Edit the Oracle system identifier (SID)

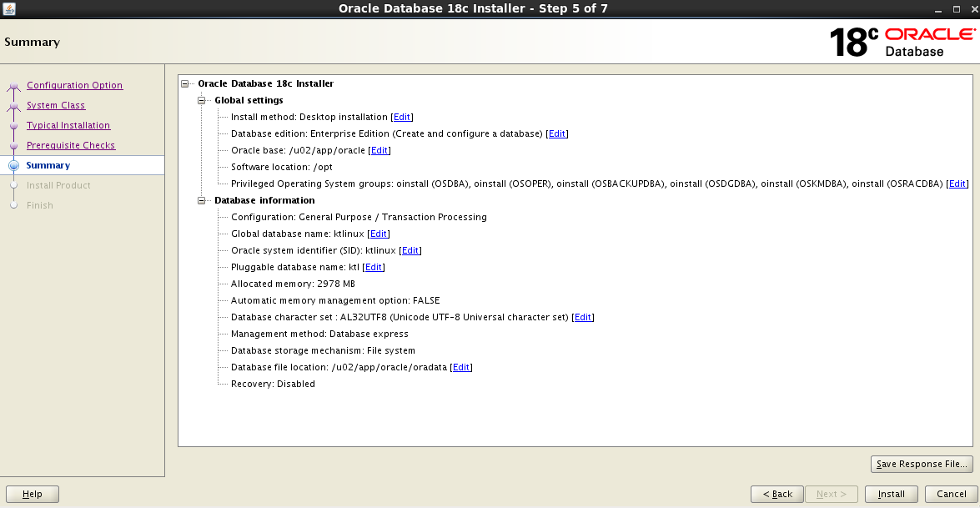410,250
